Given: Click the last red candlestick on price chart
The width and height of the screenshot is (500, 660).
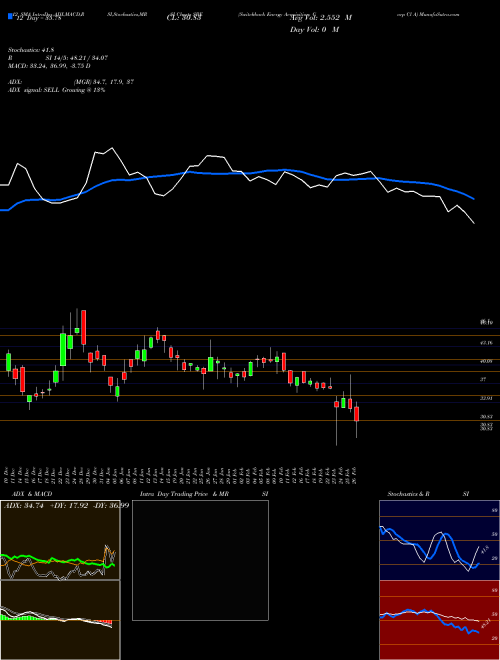Looking at the screenshot, I should [356, 414].
